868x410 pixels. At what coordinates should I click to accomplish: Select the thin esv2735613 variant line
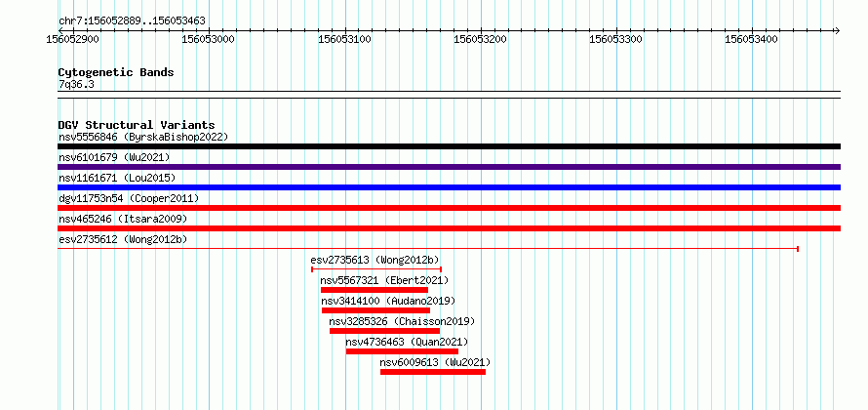point(376,269)
